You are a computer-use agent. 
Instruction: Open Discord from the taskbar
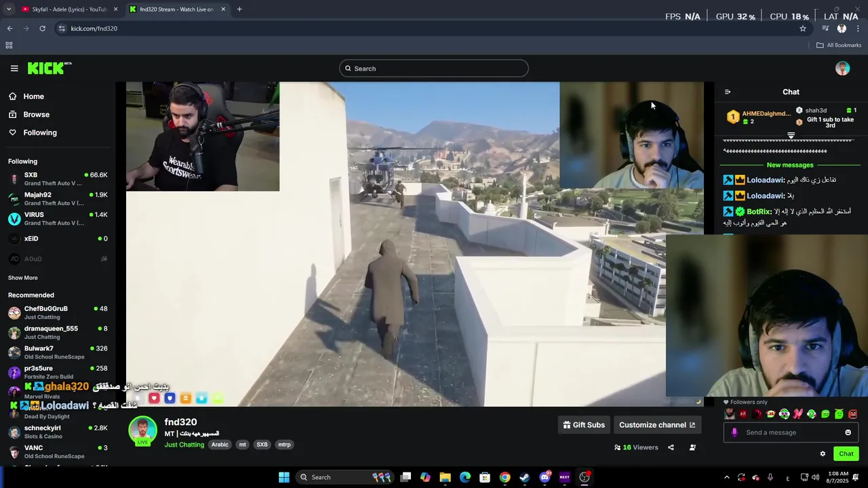pyautogui.click(x=545, y=477)
